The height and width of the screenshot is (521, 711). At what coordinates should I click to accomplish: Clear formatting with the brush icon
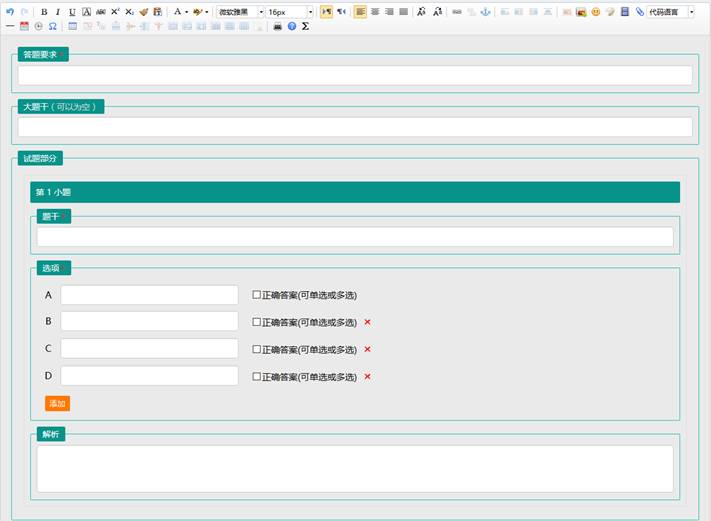[144, 12]
